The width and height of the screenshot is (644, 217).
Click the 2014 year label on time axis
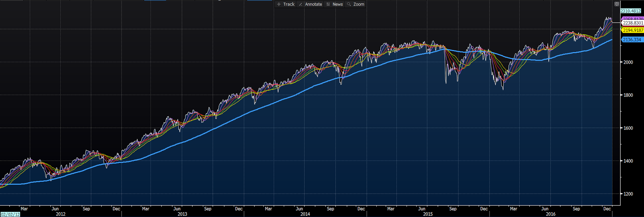point(305,214)
